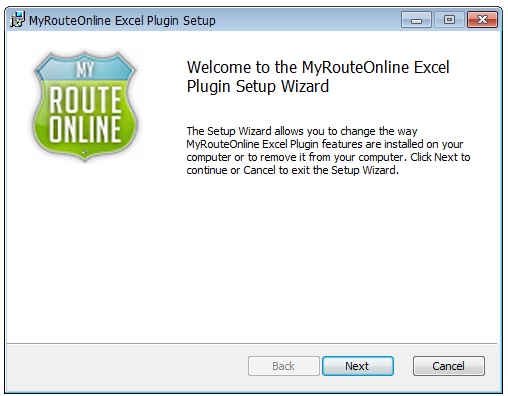Viewport: 508px width, 396px height.
Task: Click the Setup Wizard description paragraph
Action: click(x=328, y=150)
